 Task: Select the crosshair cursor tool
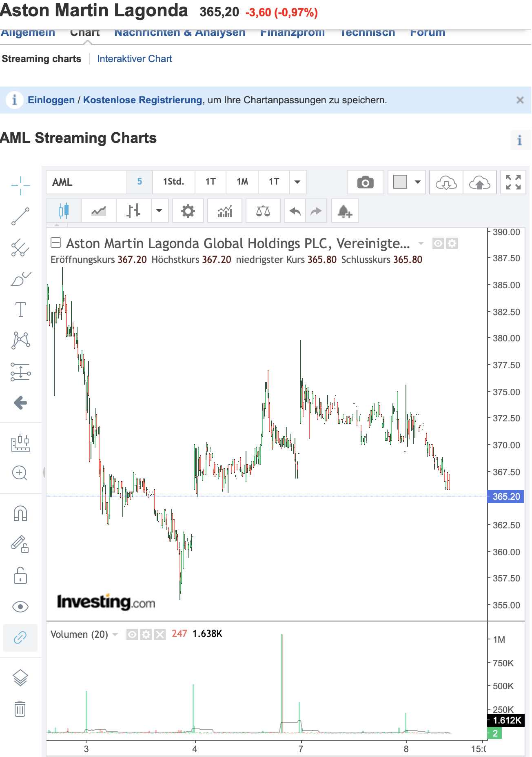20,186
